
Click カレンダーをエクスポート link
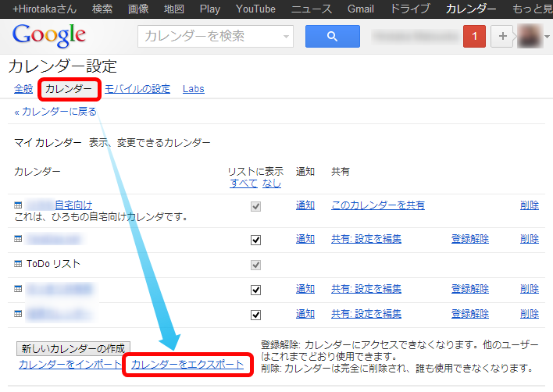click(187, 365)
